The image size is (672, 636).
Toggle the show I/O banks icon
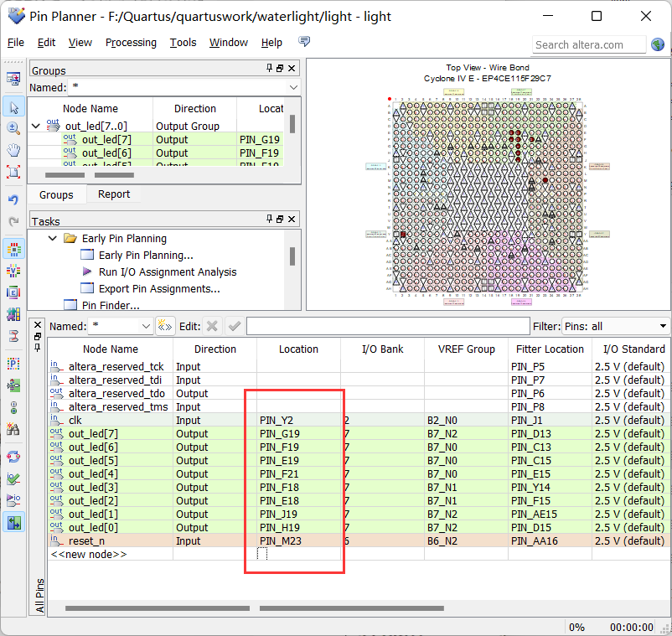pos(13,250)
